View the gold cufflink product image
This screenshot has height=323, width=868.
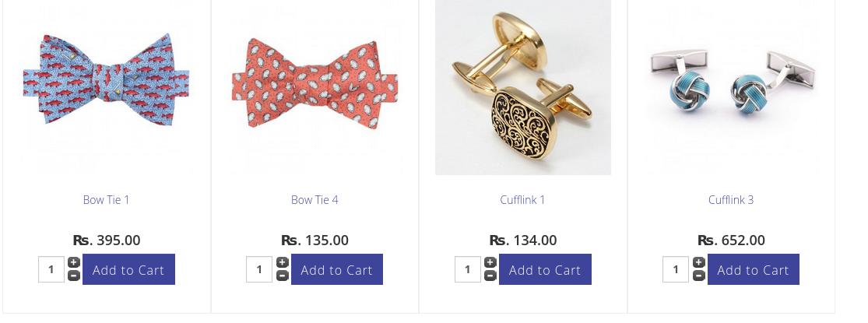[x=523, y=86]
